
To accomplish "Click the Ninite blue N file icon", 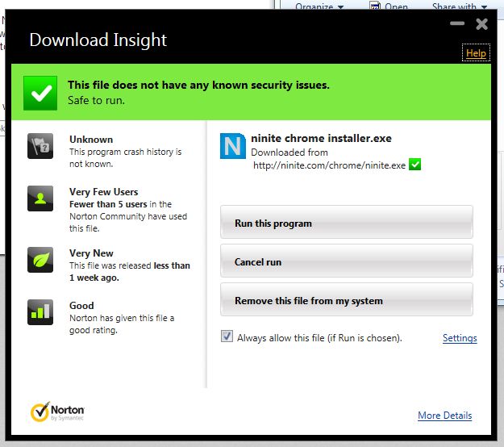I will [233, 146].
